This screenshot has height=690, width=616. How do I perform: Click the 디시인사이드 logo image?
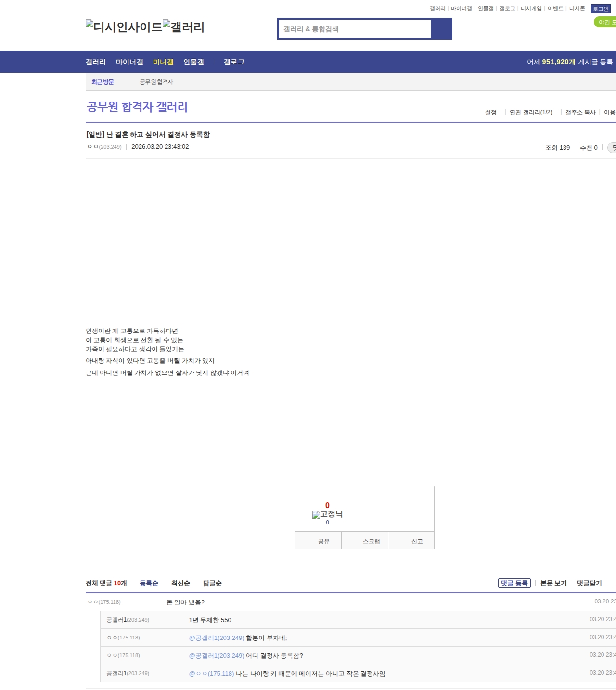coord(124,27)
